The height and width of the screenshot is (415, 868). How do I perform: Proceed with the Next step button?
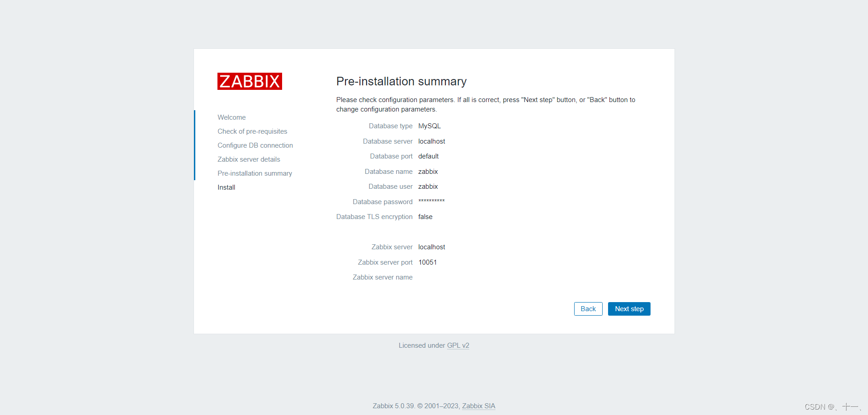(629, 309)
